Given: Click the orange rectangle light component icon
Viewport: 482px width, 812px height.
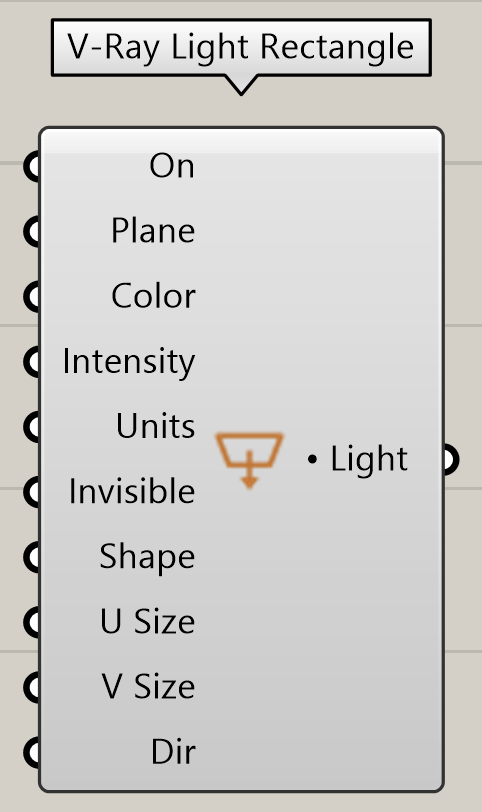Looking at the screenshot, I should [249, 460].
